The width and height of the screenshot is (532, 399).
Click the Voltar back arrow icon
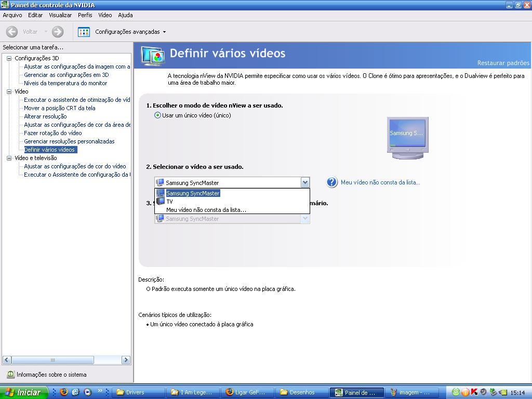click(x=12, y=32)
